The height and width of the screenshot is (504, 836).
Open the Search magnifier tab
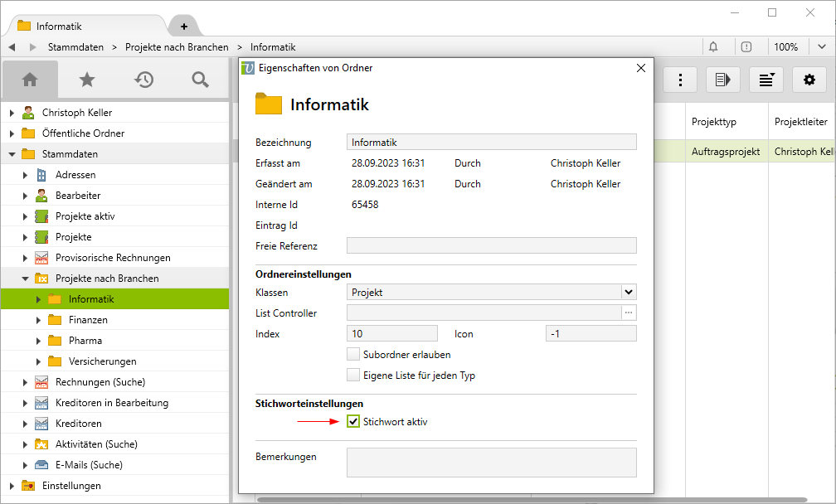(x=200, y=80)
